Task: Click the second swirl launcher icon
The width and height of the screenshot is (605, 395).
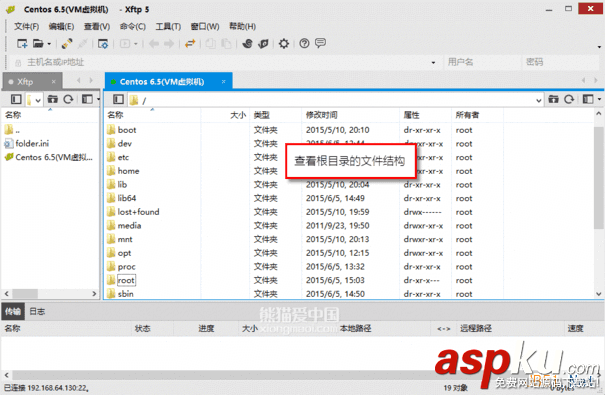Action: [263, 44]
